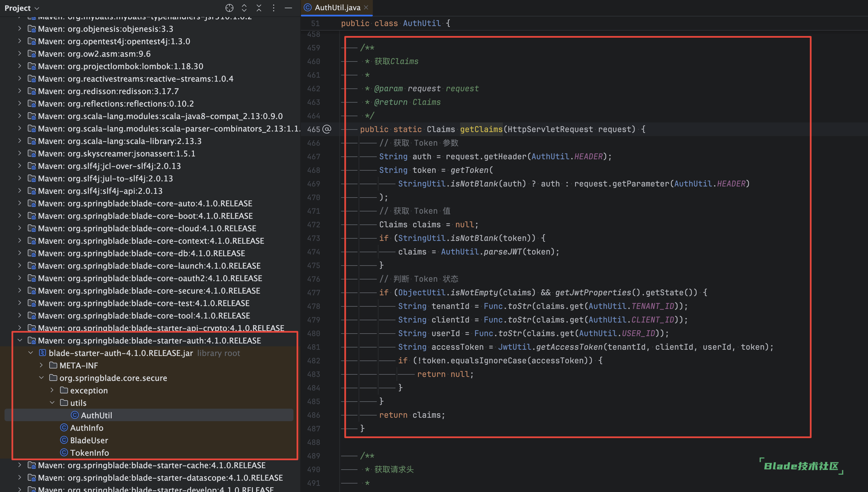
Task: Click line number 477 in gutter
Action: [313, 293]
